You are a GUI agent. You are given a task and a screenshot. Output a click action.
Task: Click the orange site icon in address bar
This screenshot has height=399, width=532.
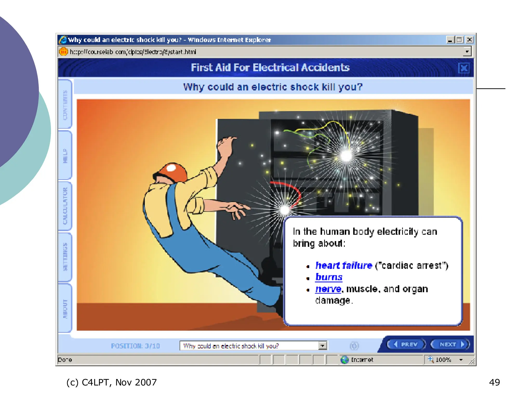point(63,51)
